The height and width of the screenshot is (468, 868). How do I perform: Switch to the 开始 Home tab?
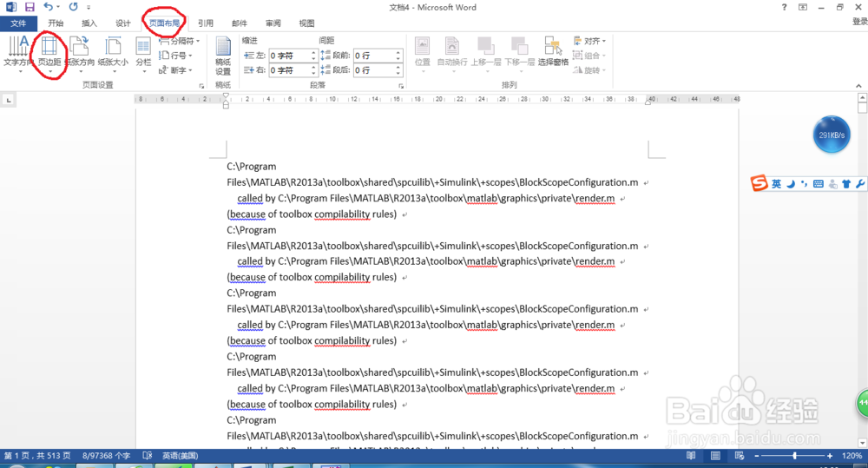coord(56,23)
